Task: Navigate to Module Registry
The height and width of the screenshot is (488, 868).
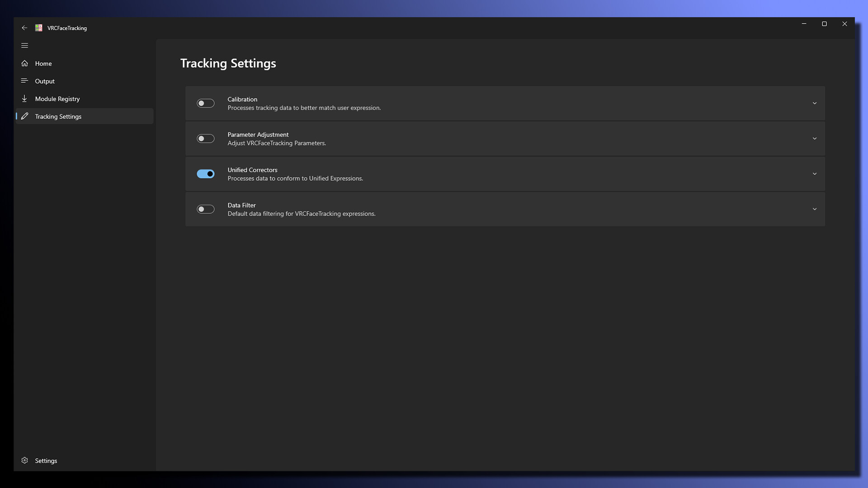Action: pyautogui.click(x=57, y=99)
